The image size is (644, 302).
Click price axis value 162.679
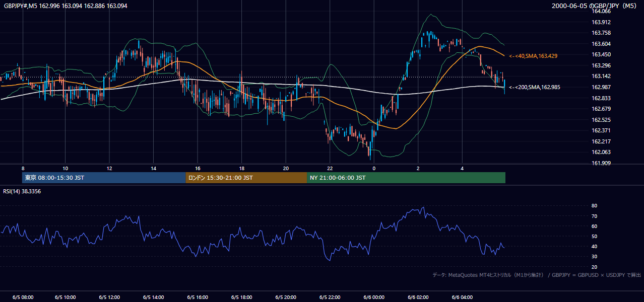pyautogui.click(x=601, y=109)
